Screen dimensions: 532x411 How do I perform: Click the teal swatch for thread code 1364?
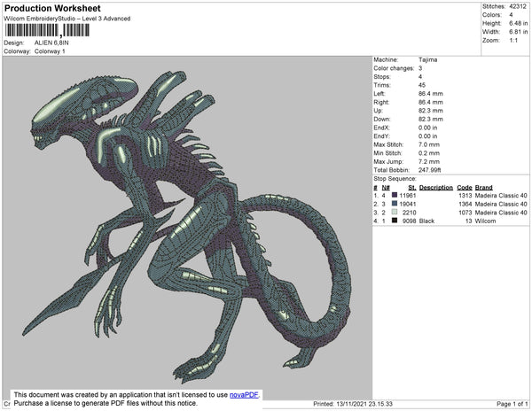point(395,204)
